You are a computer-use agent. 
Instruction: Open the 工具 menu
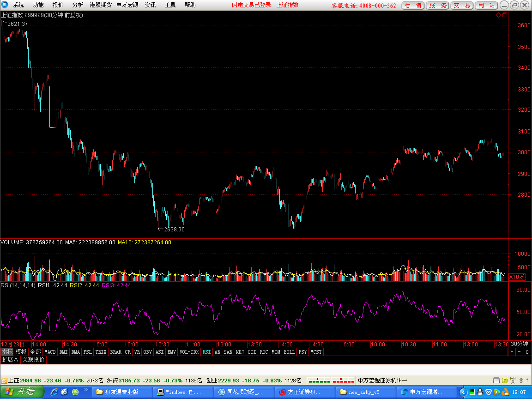pyautogui.click(x=170, y=5)
